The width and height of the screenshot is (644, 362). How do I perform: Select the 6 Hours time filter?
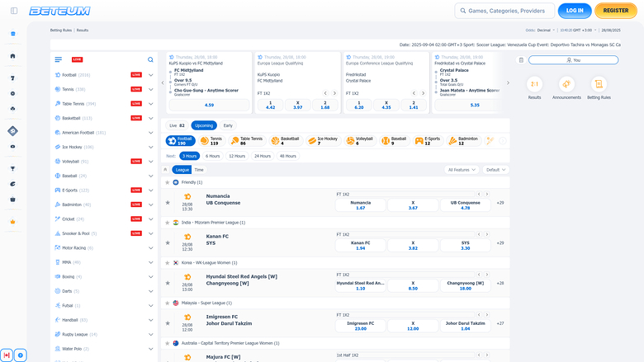[x=213, y=156]
